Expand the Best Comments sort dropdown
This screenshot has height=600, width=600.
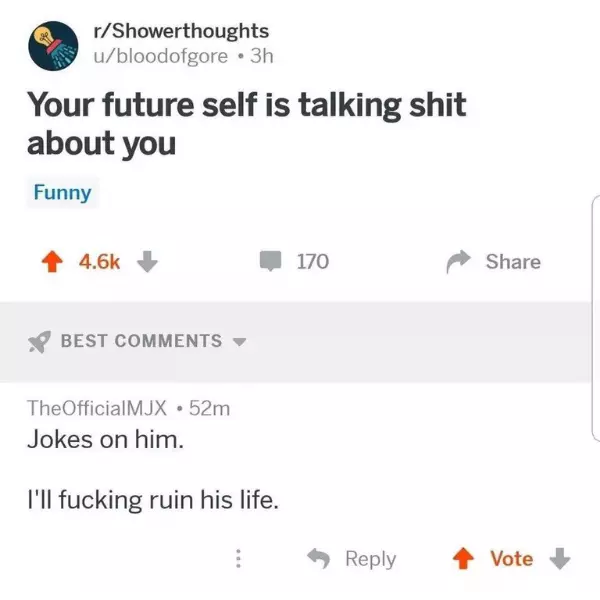[239, 342]
